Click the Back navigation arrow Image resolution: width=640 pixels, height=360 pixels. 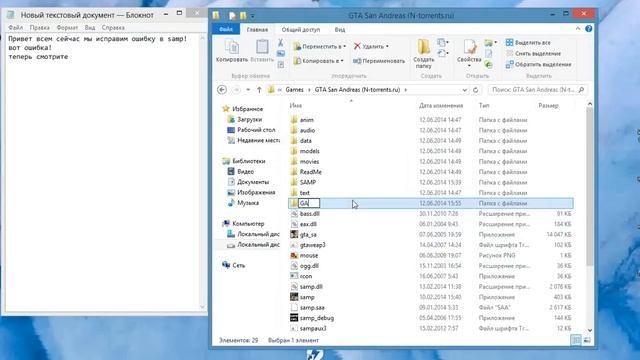point(222,89)
